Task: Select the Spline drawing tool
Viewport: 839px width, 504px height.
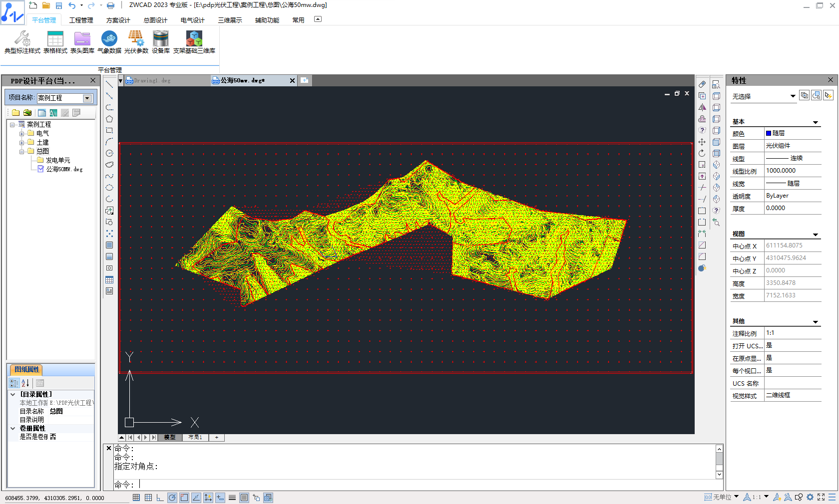Action: pyautogui.click(x=109, y=176)
